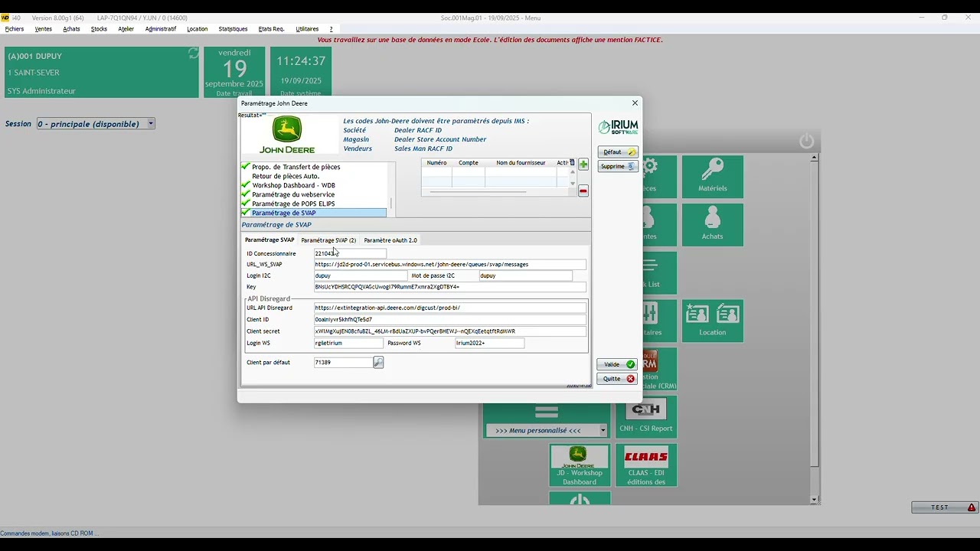Switch to Paramètre oAuth 2.0 tab
Viewport: 980px width, 551px height.
coord(390,240)
